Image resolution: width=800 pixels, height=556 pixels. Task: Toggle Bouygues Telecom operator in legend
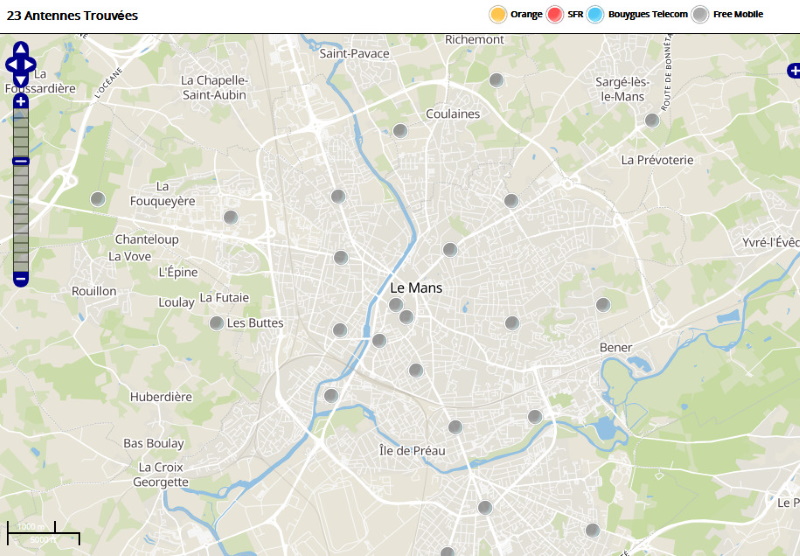click(x=637, y=14)
